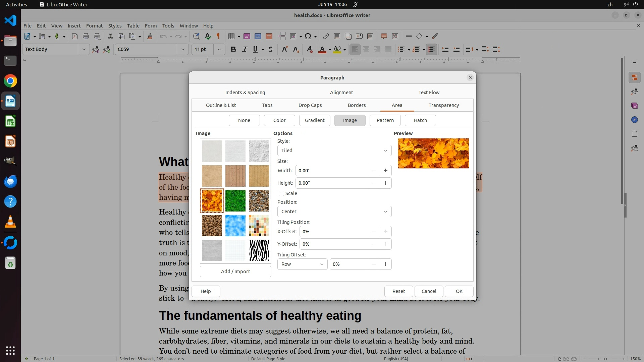Image resolution: width=644 pixels, height=362 pixels.
Task: Open sidebar Gallery panel icon
Action: pyautogui.click(x=634, y=106)
